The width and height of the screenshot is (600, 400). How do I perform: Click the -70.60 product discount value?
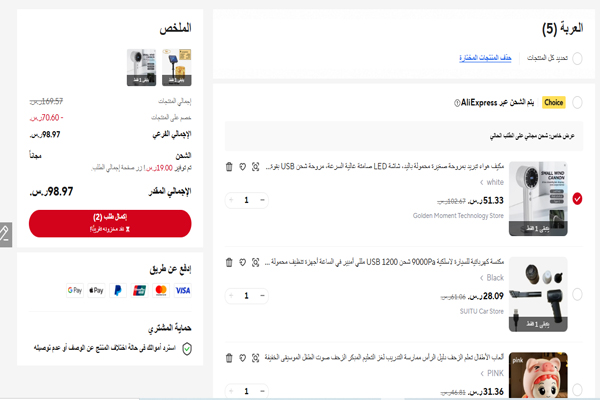(46, 118)
